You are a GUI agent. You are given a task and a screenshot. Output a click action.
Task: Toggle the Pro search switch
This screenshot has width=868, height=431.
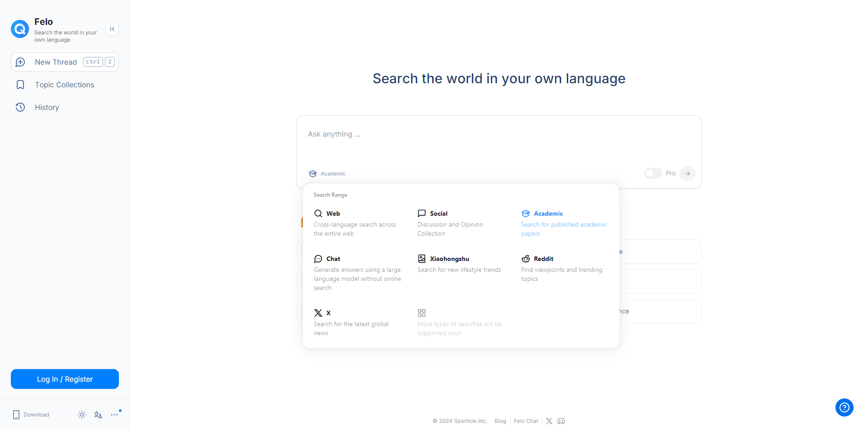653,173
